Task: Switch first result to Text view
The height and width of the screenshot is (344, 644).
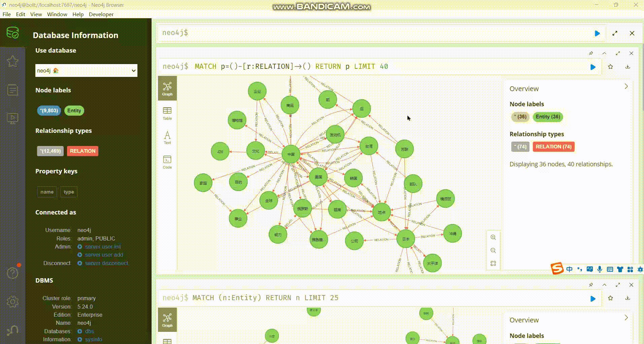Action: coord(167,138)
